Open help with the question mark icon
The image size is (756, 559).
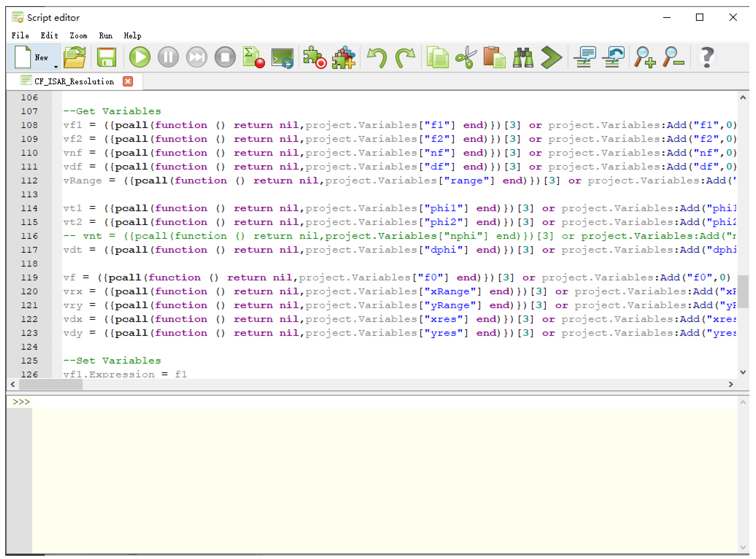coord(706,57)
